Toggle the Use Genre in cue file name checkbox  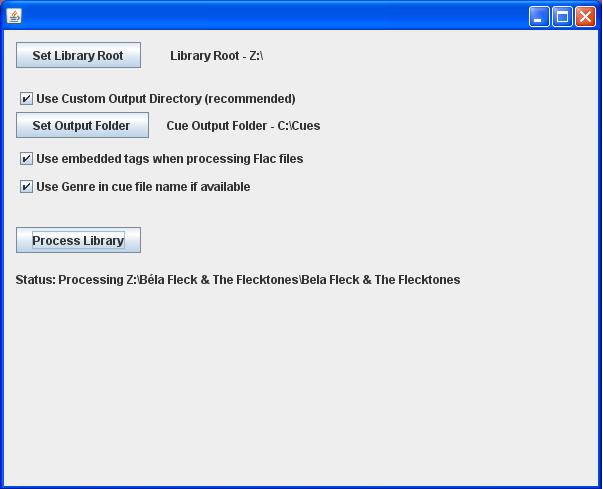[x=26, y=187]
